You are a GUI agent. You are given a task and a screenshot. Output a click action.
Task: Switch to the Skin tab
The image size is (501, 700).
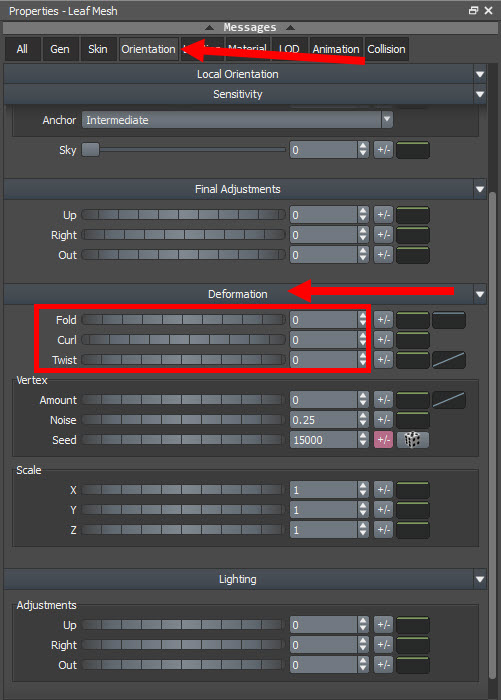(x=98, y=49)
